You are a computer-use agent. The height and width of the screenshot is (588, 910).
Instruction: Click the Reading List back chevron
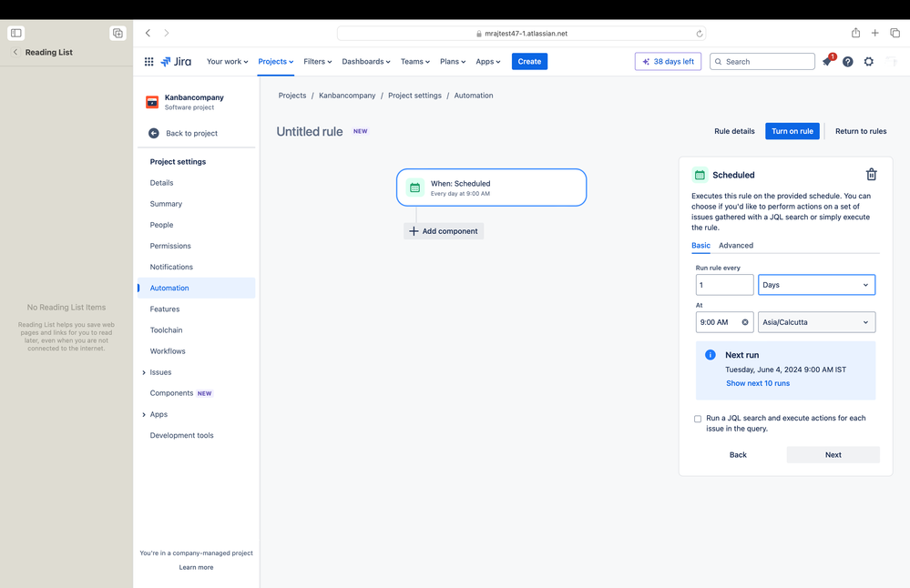click(15, 52)
